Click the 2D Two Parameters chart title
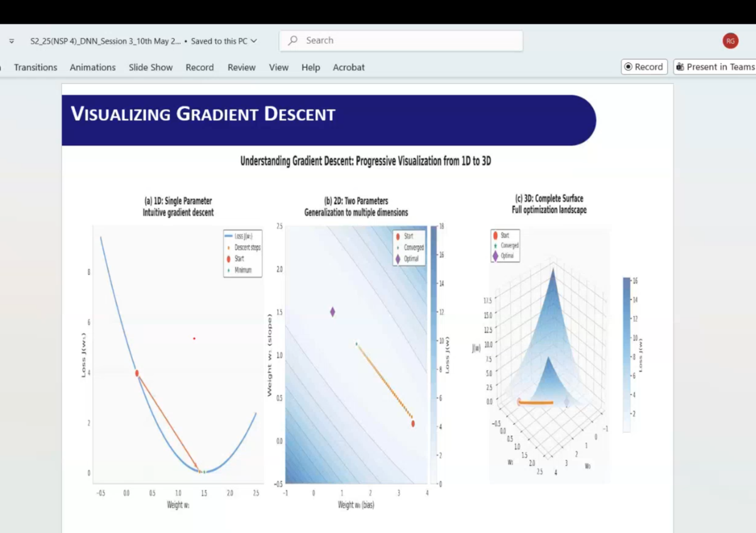This screenshot has height=533, width=756. pyautogui.click(x=356, y=207)
